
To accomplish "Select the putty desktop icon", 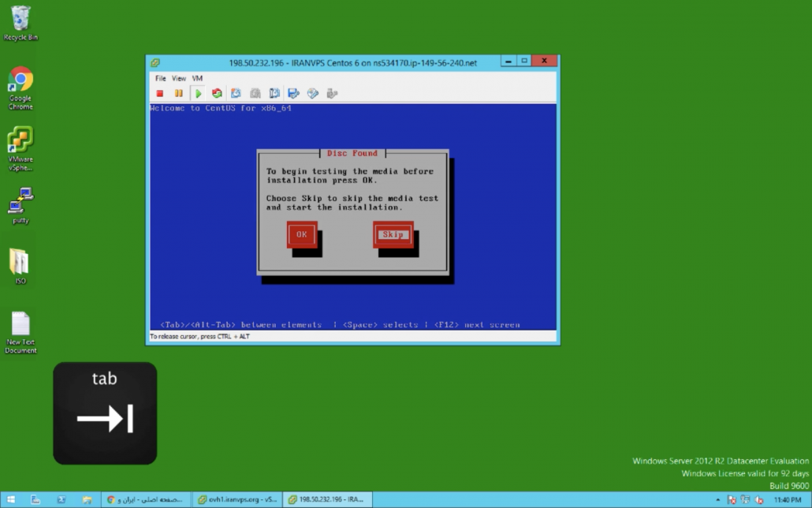I will pos(20,205).
